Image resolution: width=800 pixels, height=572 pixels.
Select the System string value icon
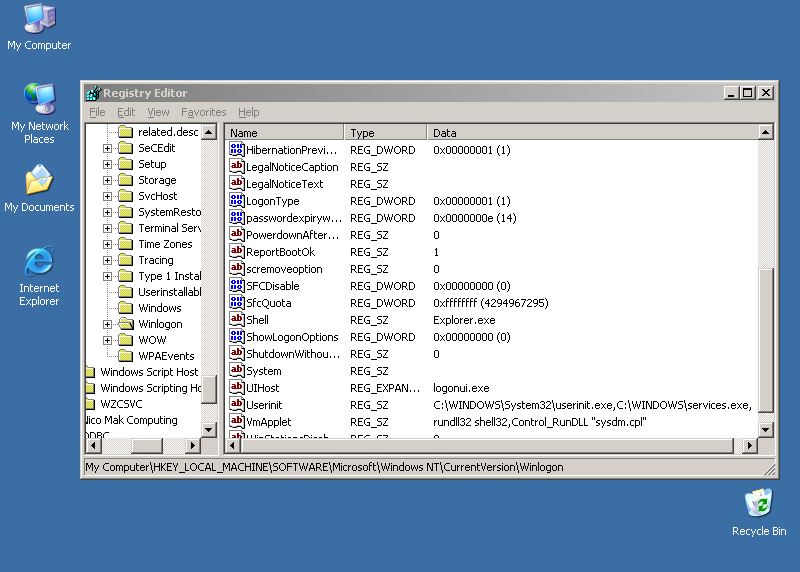236,370
